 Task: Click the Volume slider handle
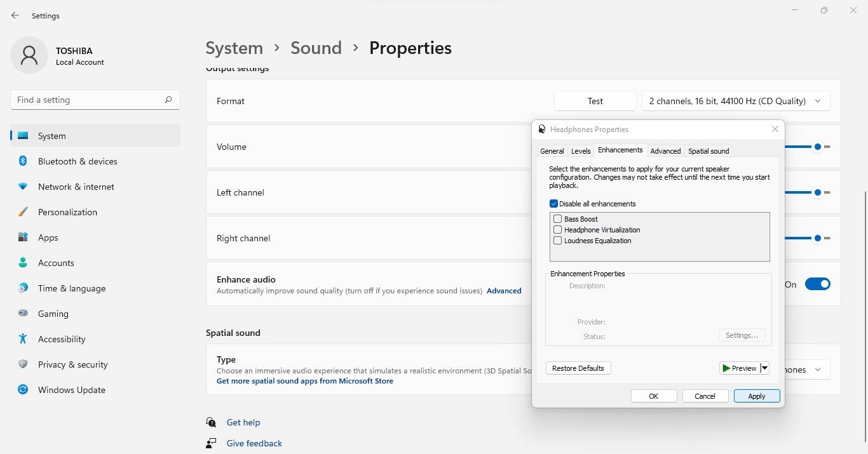tap(818, 147)
